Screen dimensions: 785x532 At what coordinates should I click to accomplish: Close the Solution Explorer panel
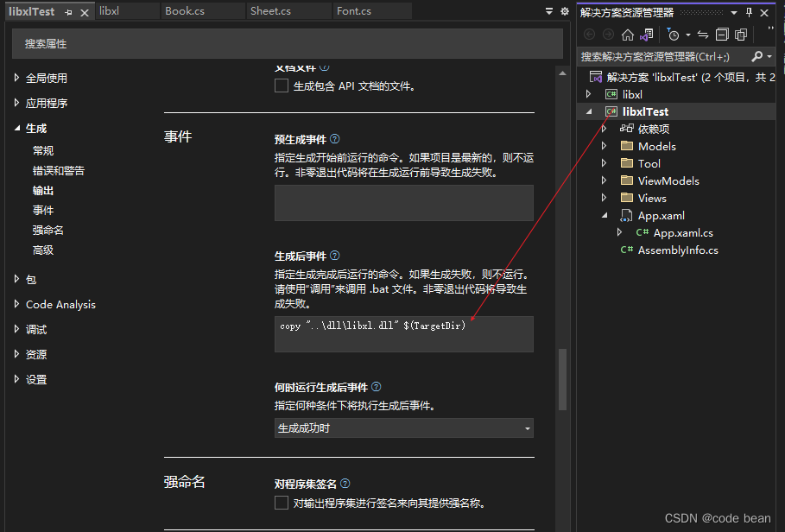click(764, 13)
